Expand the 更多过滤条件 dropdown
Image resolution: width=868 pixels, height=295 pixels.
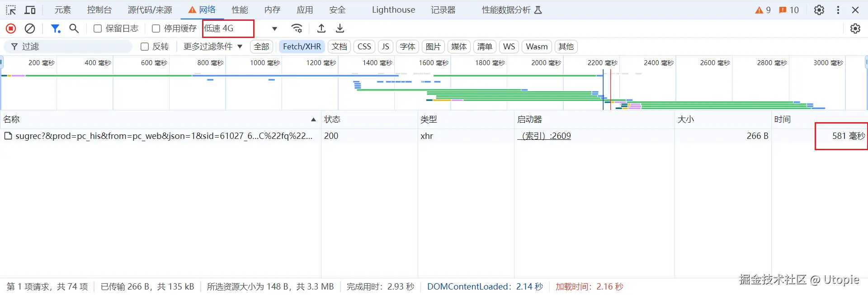click(x=213, y=47)
